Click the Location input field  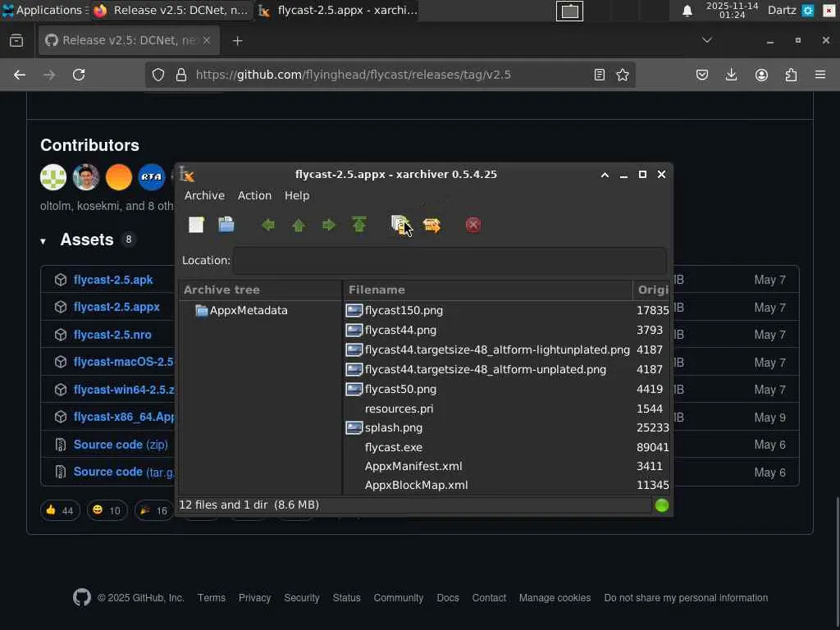[450, 260]
